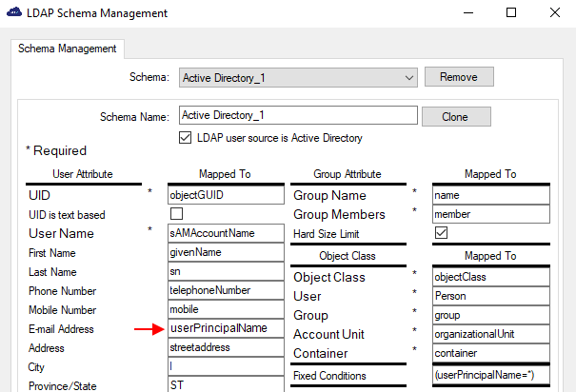Open the Schema dropdown list

click(298, 77)
